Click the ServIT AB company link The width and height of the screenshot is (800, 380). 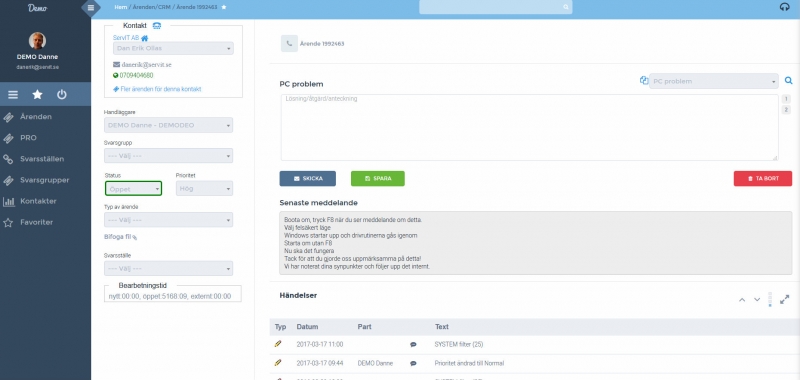tap(126, 38)
